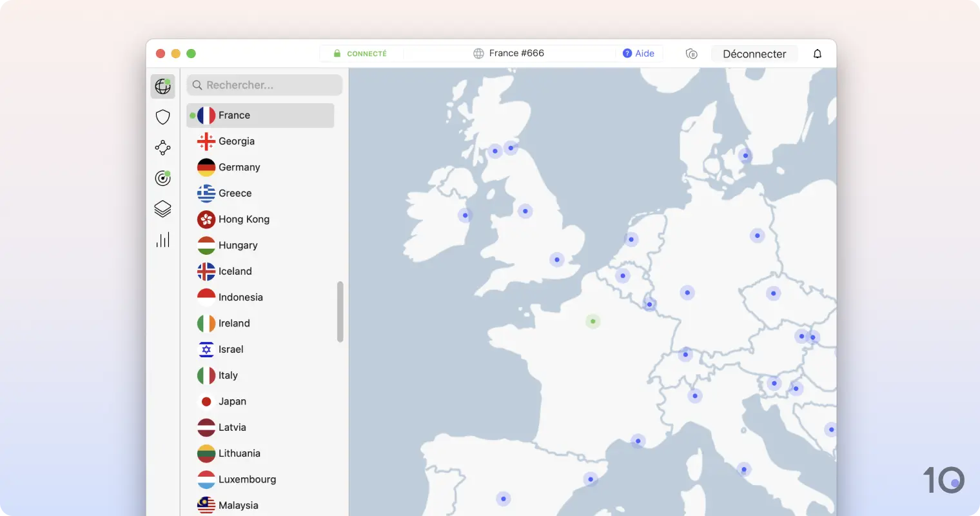Open the Countries map via globe icon
Image resolution: width=980 pixels, height=516 pixels.
162,86
